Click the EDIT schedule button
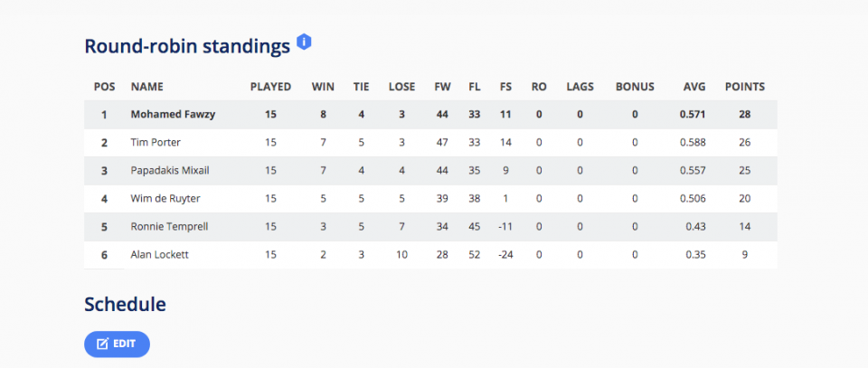Viewport: 868px width, 368px height. (117, 344)
